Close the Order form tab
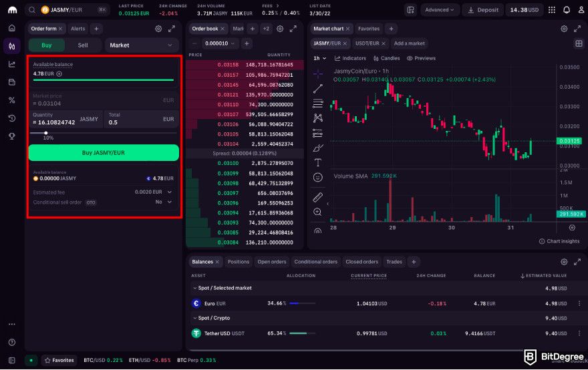The width and height of the screenshot is (588, 370). [60, 29]
